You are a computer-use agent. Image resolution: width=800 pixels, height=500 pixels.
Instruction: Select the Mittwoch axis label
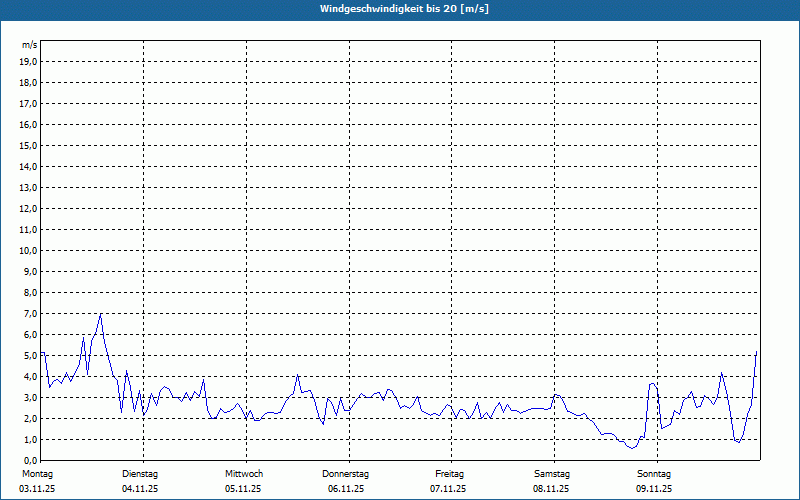[x=244, y=474]
